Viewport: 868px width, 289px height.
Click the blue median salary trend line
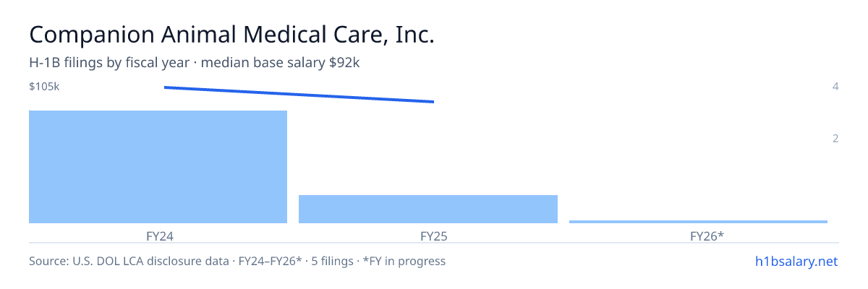pos(299,95)
